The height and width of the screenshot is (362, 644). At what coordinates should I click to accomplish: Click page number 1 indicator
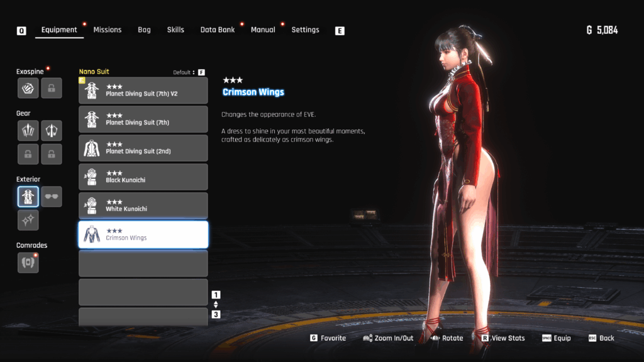click(x=216, y=295)
